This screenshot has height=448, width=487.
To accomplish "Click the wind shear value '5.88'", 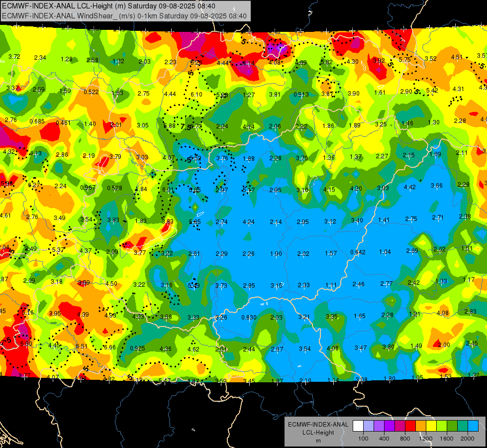I will 170,126.
